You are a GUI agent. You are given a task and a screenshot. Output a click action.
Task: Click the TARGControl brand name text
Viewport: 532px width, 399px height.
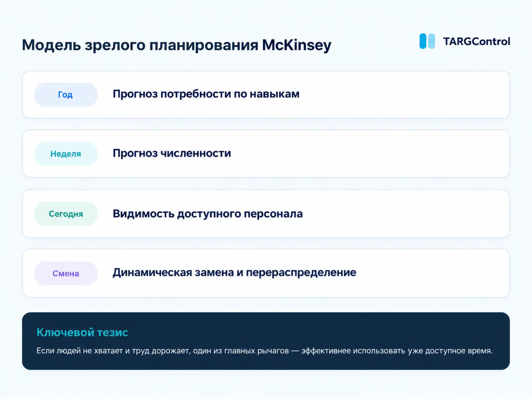click(x=477, y=41)
